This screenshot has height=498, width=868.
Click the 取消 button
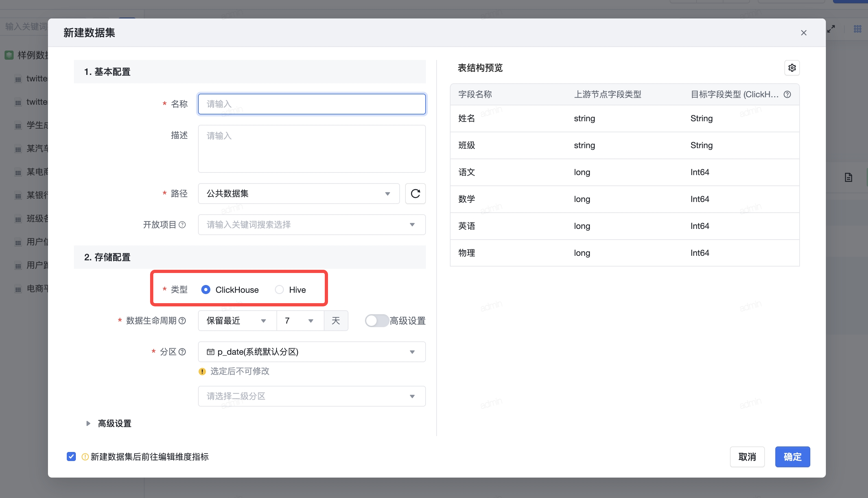pyautogui.click(x=747, y=456)
